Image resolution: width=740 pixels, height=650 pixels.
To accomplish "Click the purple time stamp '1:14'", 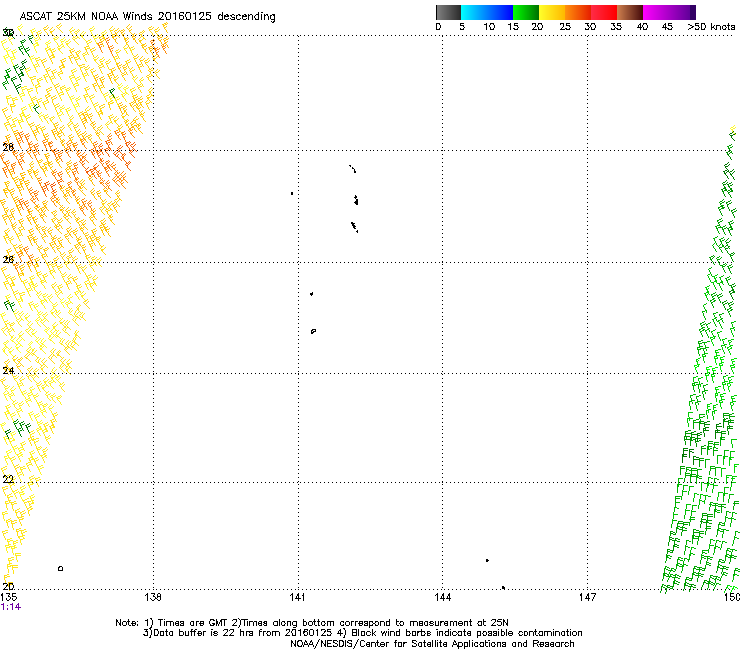I will [10, 607].
